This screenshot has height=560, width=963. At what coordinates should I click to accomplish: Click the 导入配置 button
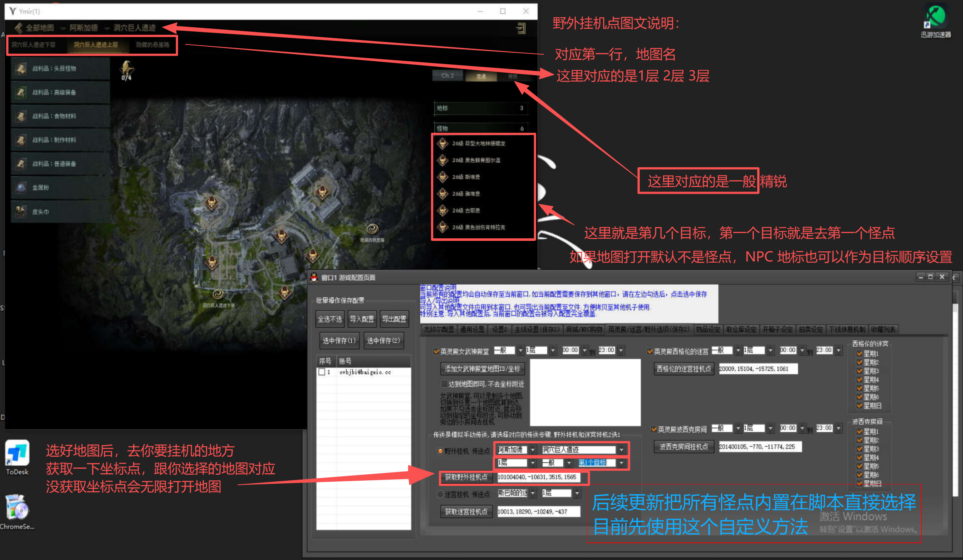361,319
